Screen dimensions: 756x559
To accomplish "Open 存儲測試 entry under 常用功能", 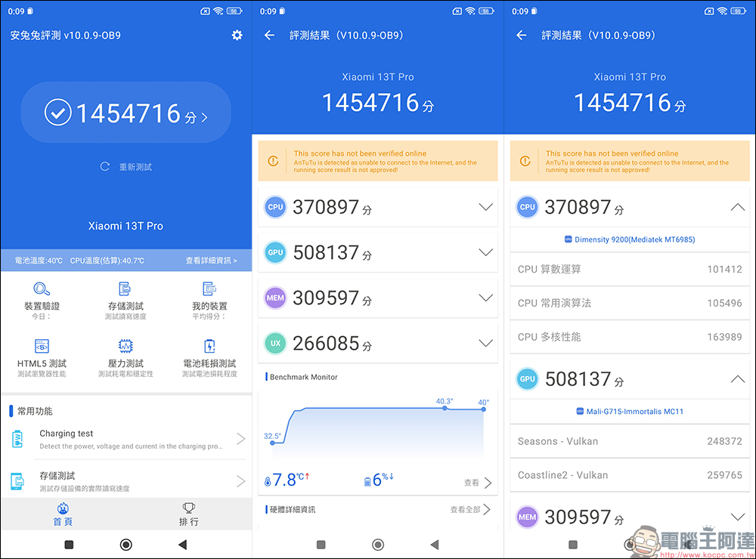I will (x=126, y=481).
